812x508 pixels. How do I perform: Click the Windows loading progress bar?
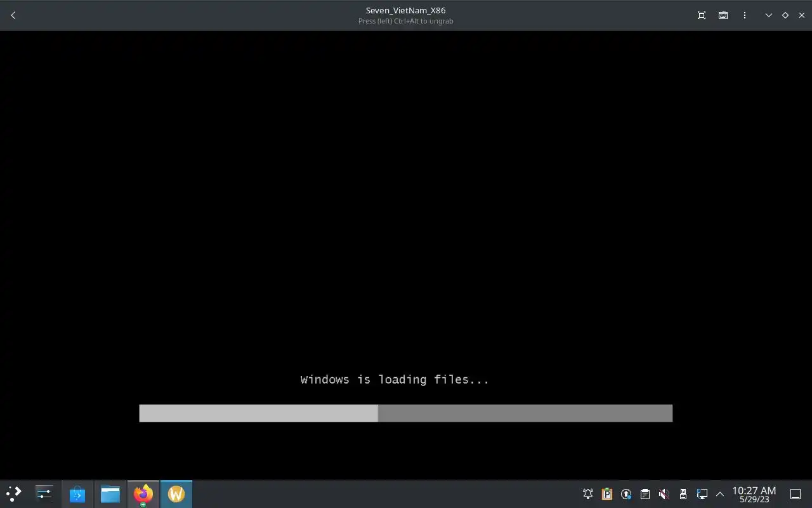tap(406, 413)
